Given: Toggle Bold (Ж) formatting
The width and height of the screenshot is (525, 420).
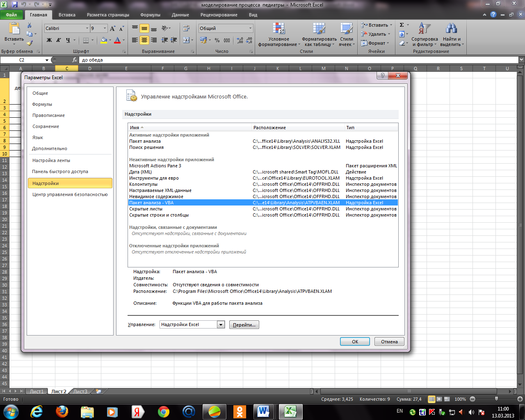Looking at the screenshot, I should click(x=49, y=40).
